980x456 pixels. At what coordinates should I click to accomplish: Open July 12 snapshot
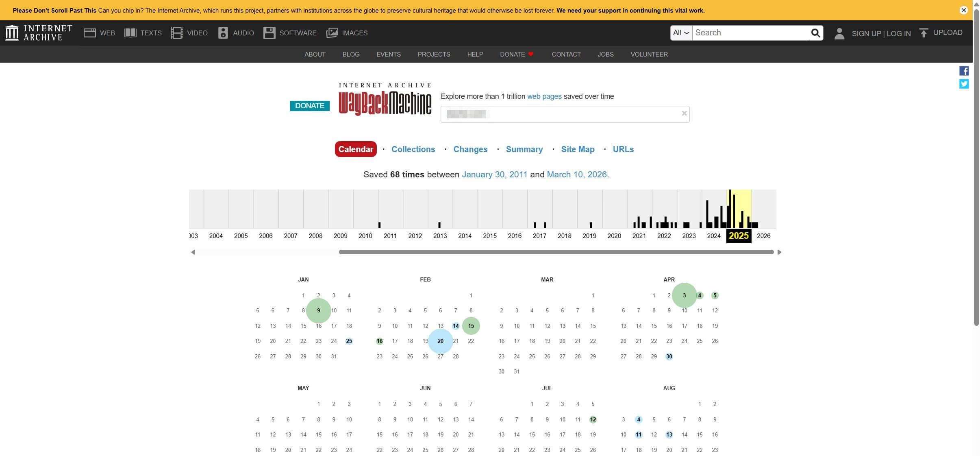(593, 419)
